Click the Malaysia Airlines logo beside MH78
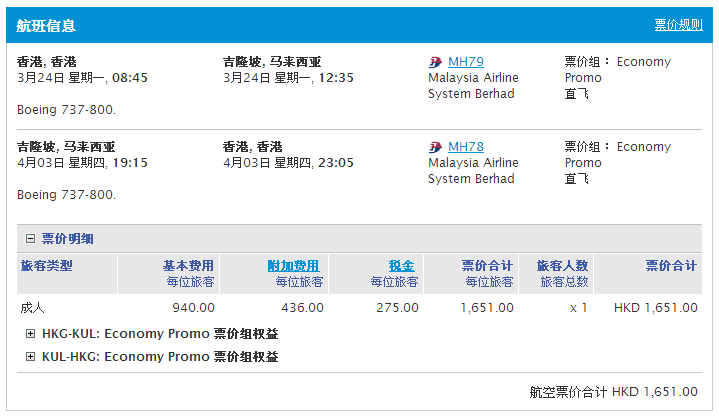719x419 pixels. point(436,147)
